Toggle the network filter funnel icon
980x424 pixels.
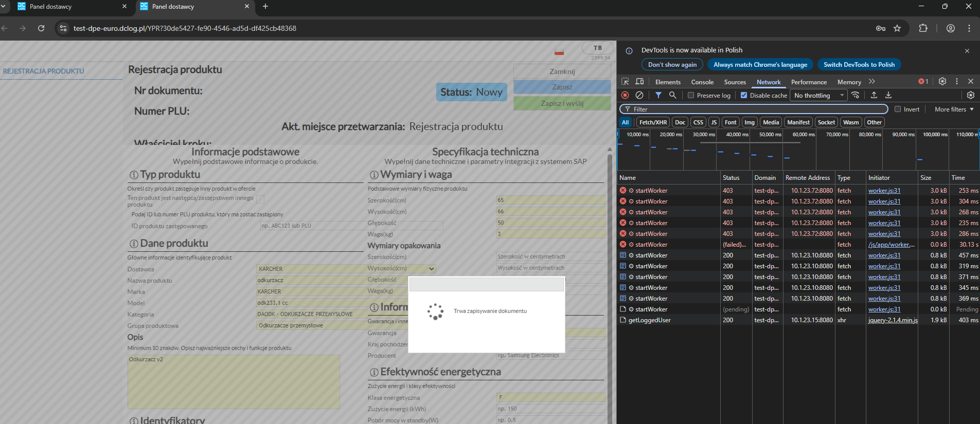[658, 95]
